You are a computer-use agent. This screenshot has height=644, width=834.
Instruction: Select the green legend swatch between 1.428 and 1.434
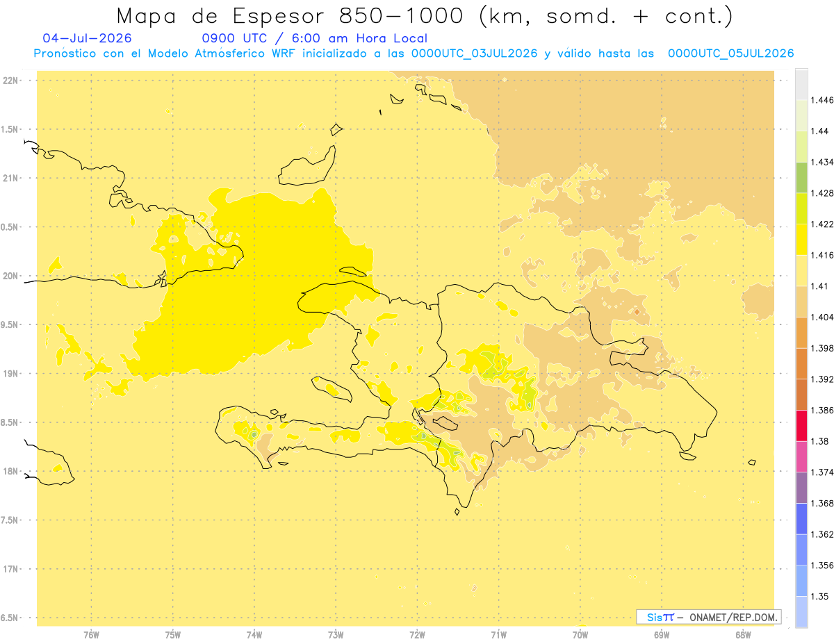[x=801, y=177]
